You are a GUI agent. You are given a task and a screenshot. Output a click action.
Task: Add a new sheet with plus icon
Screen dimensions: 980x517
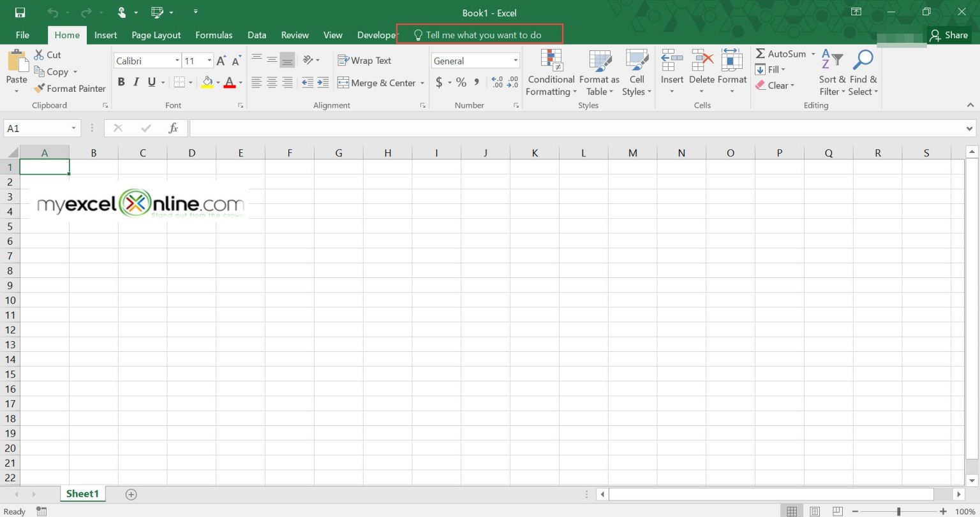tap(131, 494)
